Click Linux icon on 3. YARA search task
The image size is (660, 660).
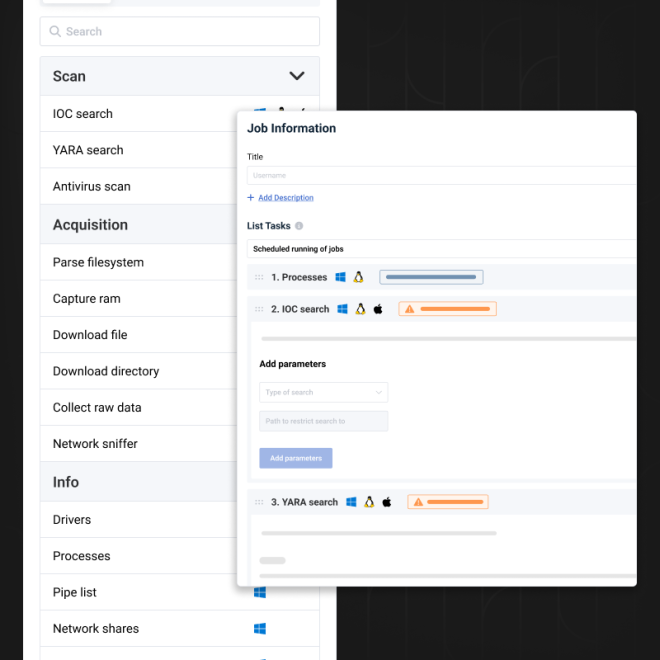[x=369, y=502]
